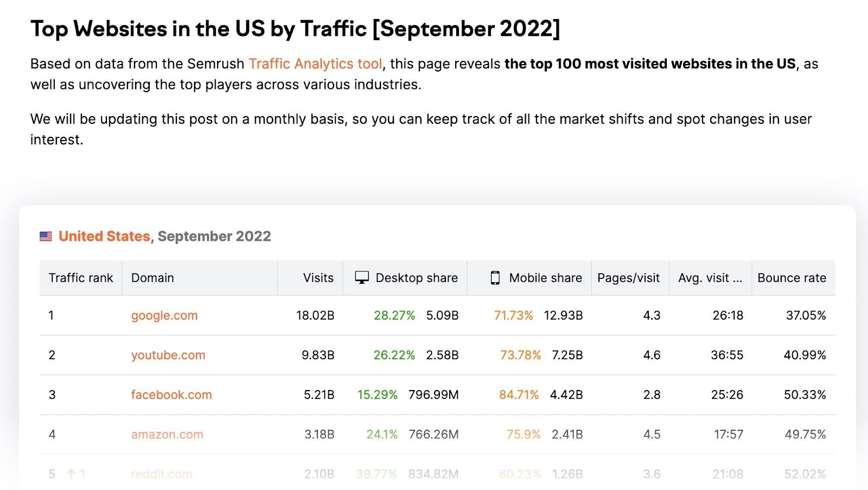Click youtube.com bounce rate 40.99%
This screenshot has height=490, width=868.
(805, 355)
